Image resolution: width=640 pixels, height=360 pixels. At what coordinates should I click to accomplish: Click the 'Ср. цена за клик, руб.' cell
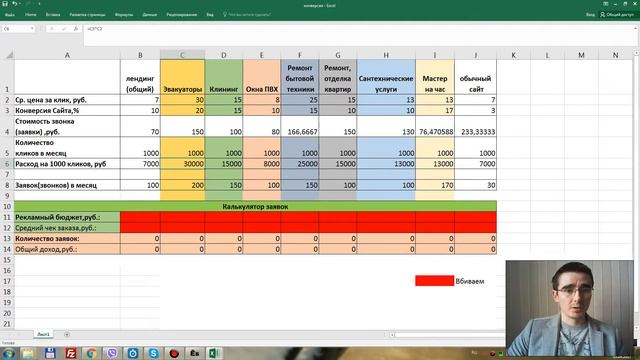tap(67, 100)
